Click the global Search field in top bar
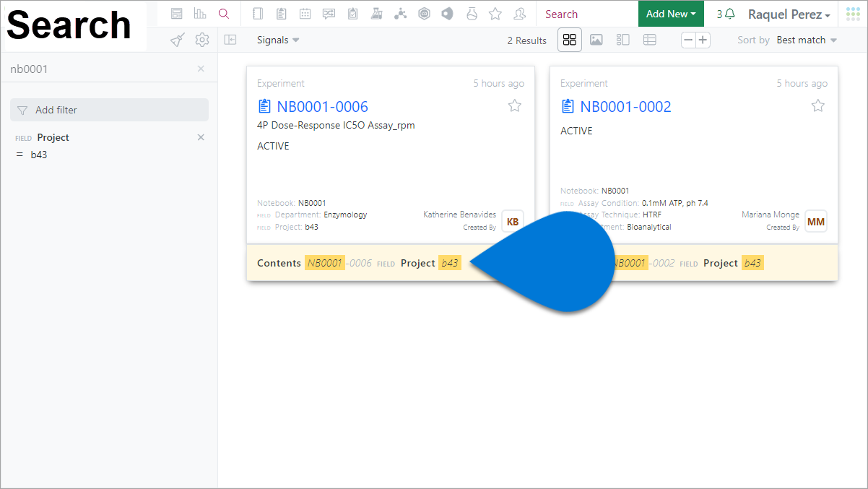The width and height of the screenshot is (868, 489). click(x=587, y=14)
